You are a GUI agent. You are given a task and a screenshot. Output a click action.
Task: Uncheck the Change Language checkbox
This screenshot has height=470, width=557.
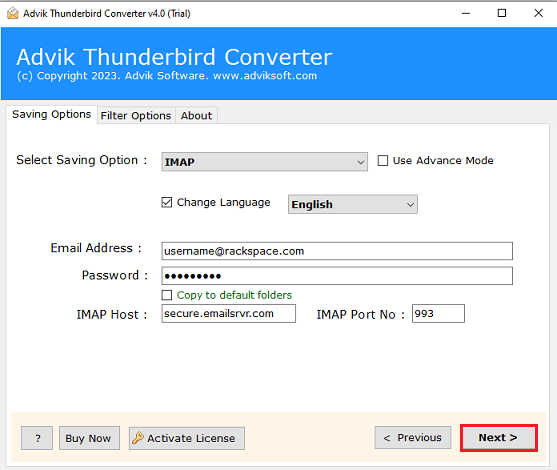coord(167,202)
